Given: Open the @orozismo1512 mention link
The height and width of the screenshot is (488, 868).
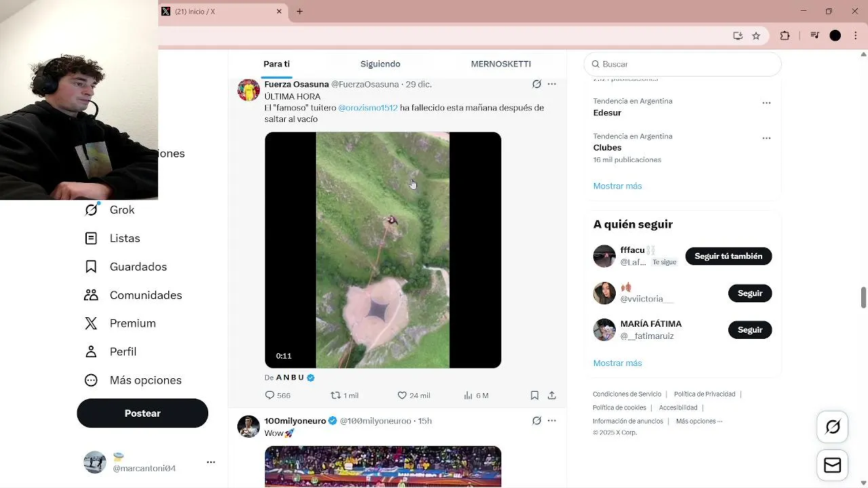Looking at the screenshot, I should click(368, 108).
